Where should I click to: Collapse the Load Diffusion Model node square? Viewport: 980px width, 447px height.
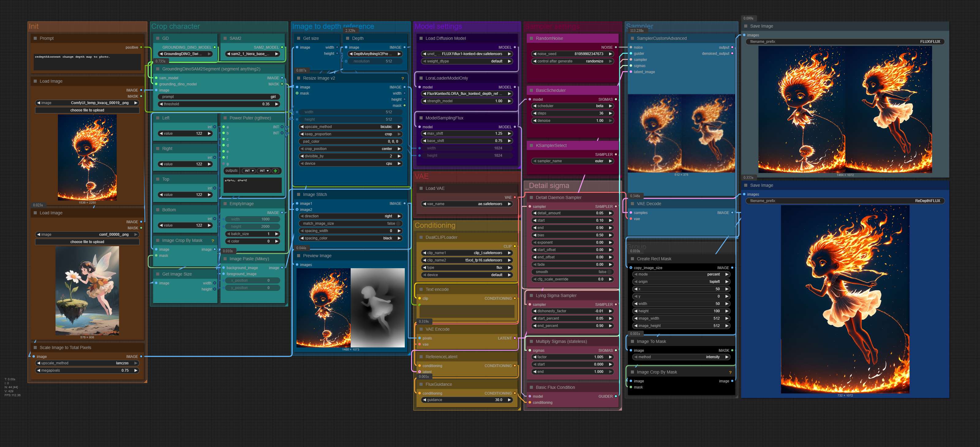click(x=421, y=38)
